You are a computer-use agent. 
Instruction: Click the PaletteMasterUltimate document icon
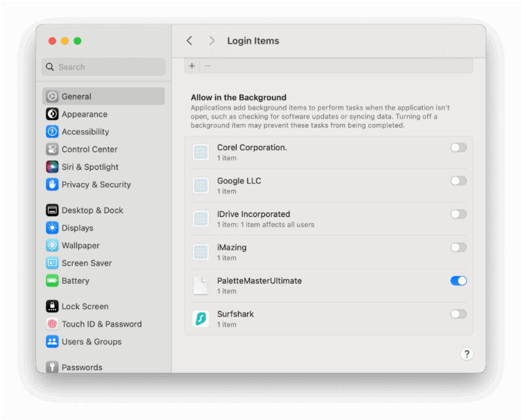(x=200, y=286)
